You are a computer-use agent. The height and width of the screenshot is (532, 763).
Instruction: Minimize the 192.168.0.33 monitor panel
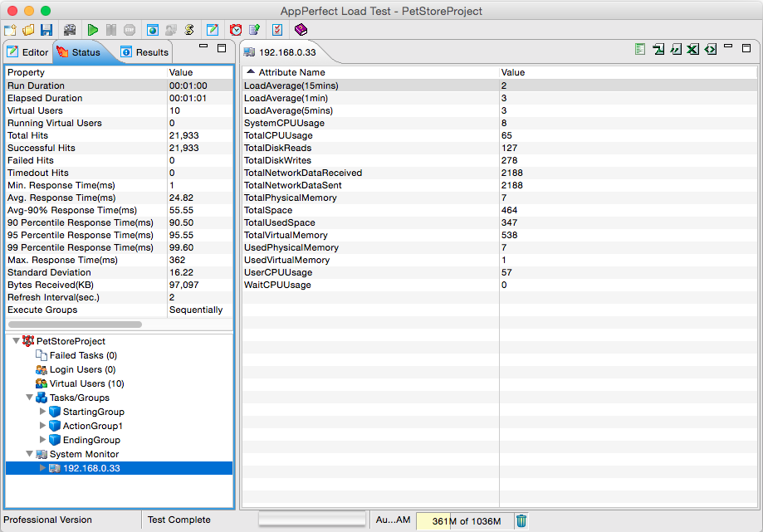click(728, 46)
